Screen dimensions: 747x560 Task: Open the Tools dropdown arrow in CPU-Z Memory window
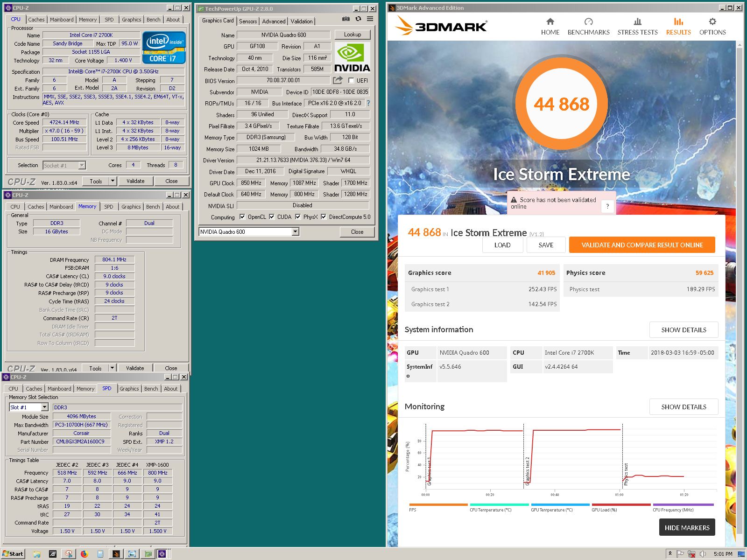[112, 368]
